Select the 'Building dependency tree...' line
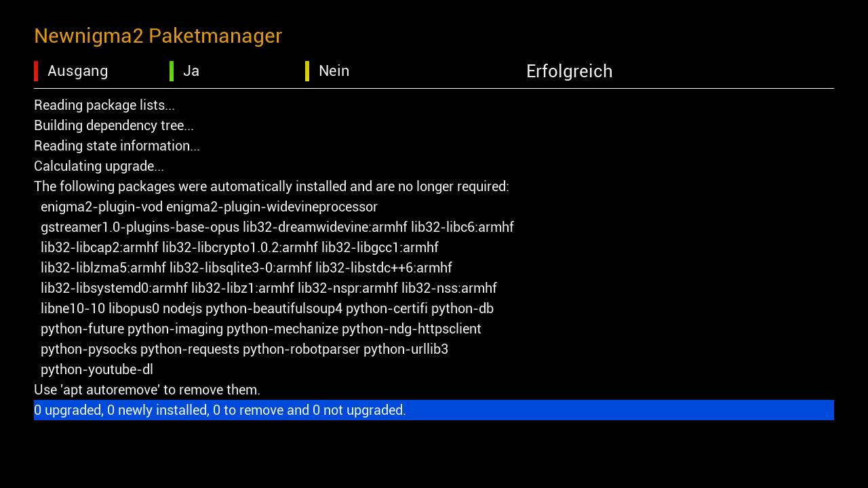This screenshot has width=868, height=488. [x=114, y=125]
